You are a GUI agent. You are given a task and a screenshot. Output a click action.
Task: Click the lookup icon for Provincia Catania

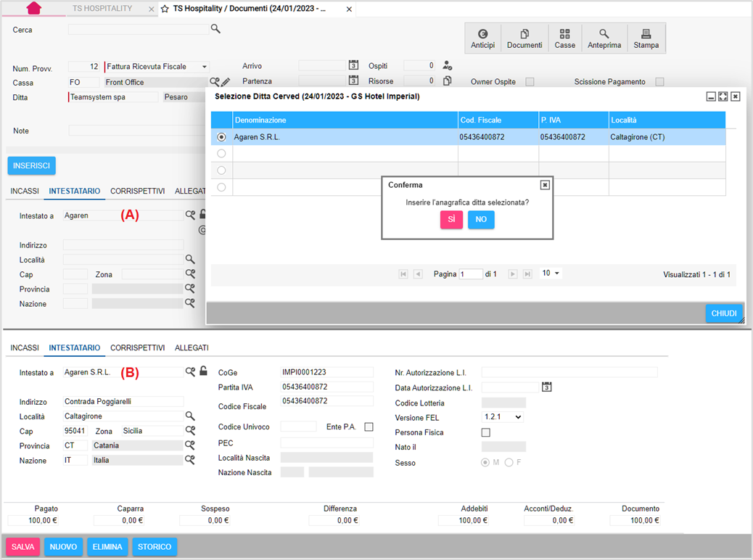point(190,445)
